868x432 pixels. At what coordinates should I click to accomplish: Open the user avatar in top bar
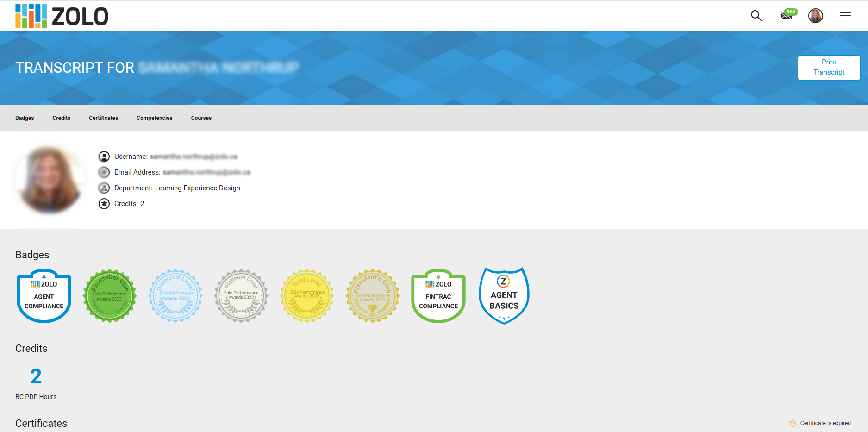click(x=815, y=16)
